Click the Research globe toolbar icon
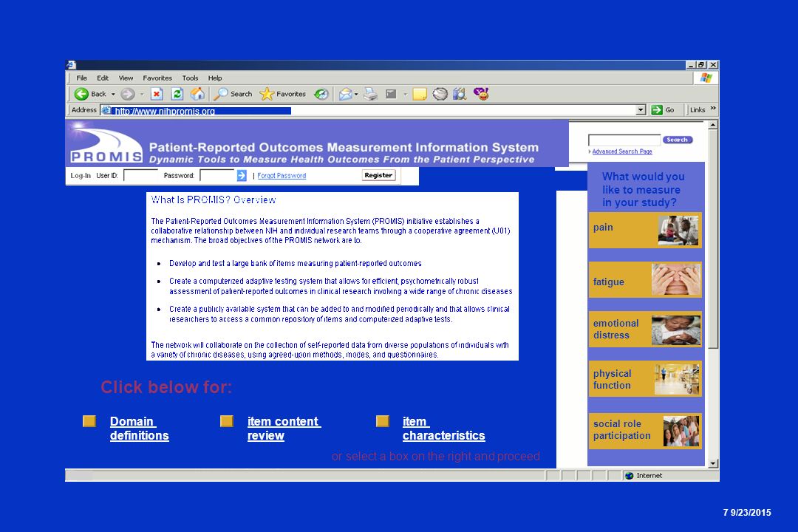The width and height of the screenshot is (798, 532). coord(440,94)
